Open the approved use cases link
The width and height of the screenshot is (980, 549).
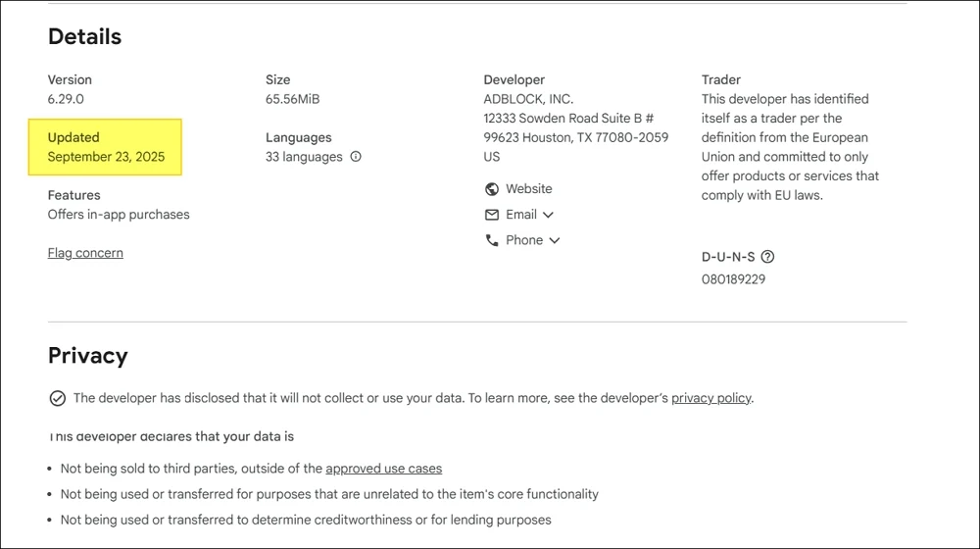[x=383, y=469]
